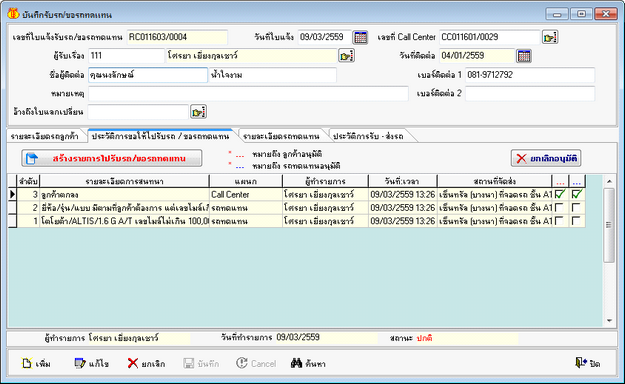Image resolution: width=625 pixels, height=384 pixels.
Task: Open calendar picker for วันที่ติดต่อ date
Action: pos(524,56)
